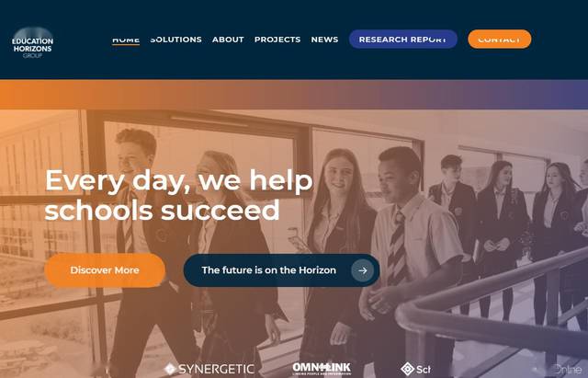Click the orange underline beneath HOME
This screenshot has height=378, width=588.
(x=126, y=45)
